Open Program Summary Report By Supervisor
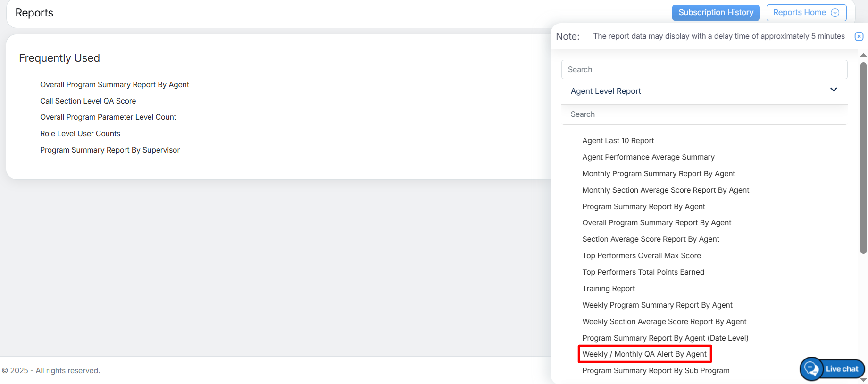868x384 pixels. point(110,150)
